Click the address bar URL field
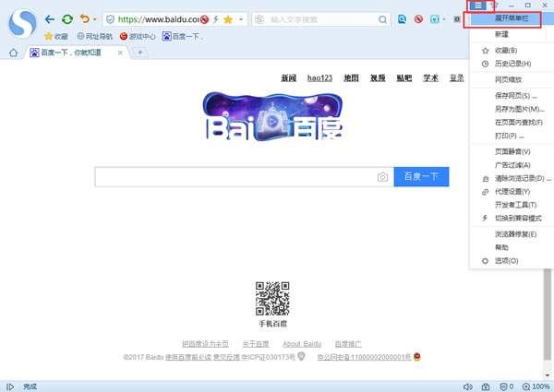The width and height of the screenshot is (554, 392). [159, 19]
